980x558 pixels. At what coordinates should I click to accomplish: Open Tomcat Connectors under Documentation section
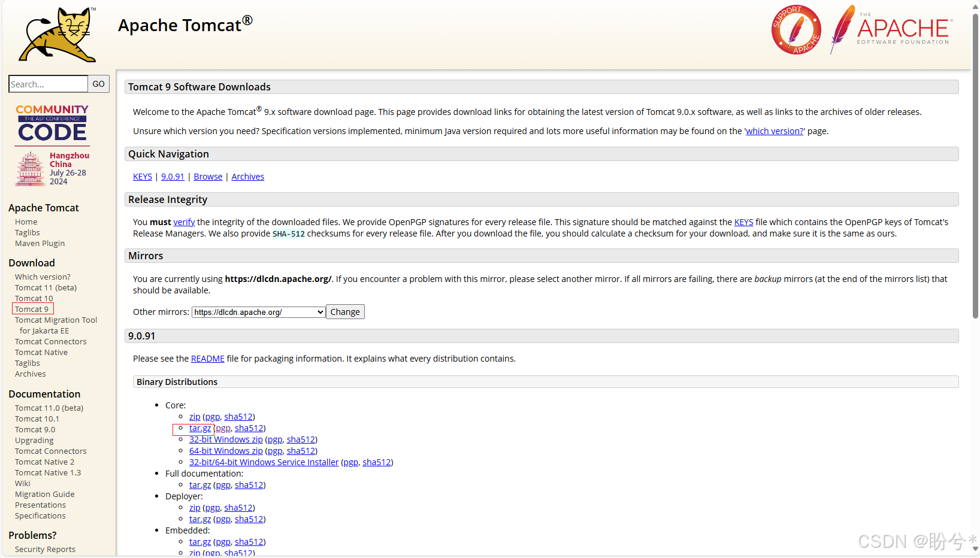[x=50, y=451]
